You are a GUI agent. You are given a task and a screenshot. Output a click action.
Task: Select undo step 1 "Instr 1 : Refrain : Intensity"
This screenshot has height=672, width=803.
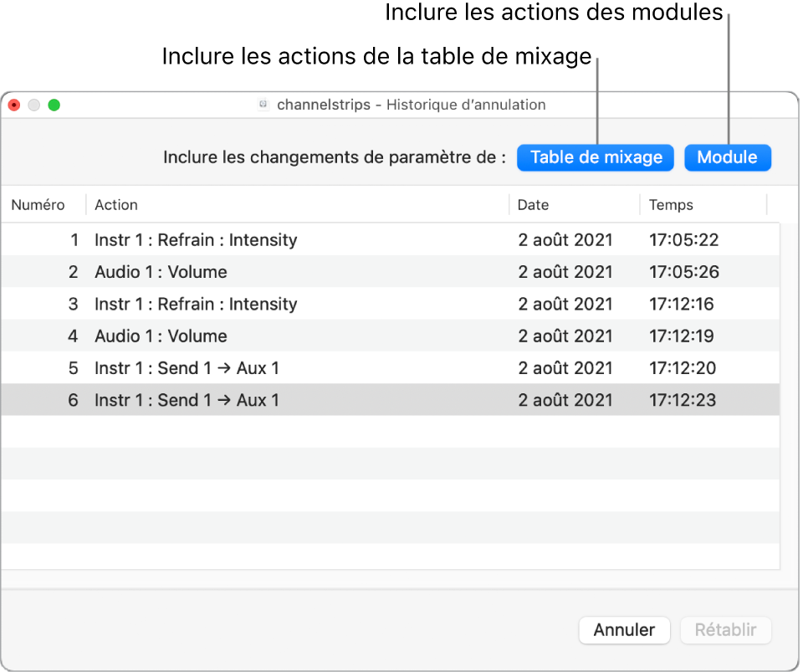[251, 240]
